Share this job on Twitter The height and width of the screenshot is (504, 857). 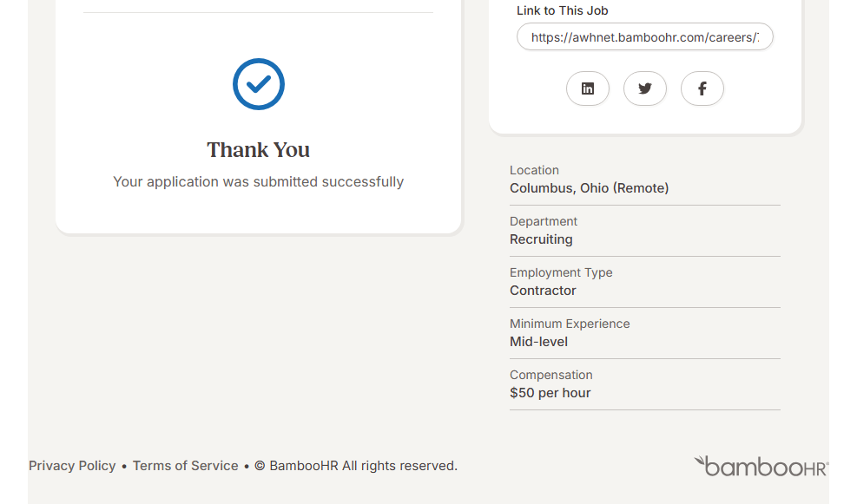pos(645,88)
